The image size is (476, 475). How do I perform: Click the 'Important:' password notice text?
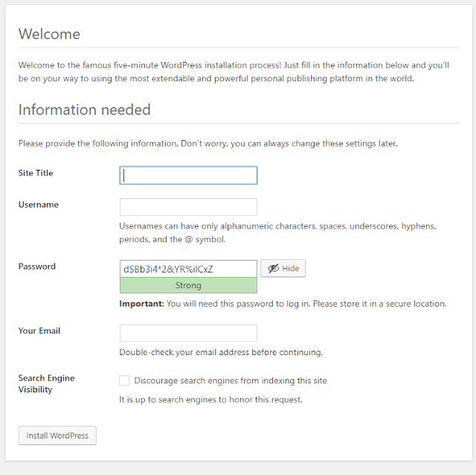point(283,304)
